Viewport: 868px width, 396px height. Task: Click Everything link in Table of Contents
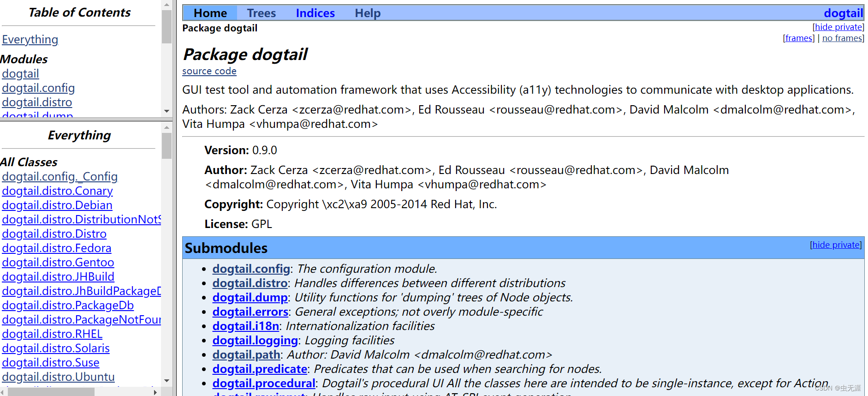[30, 40]
